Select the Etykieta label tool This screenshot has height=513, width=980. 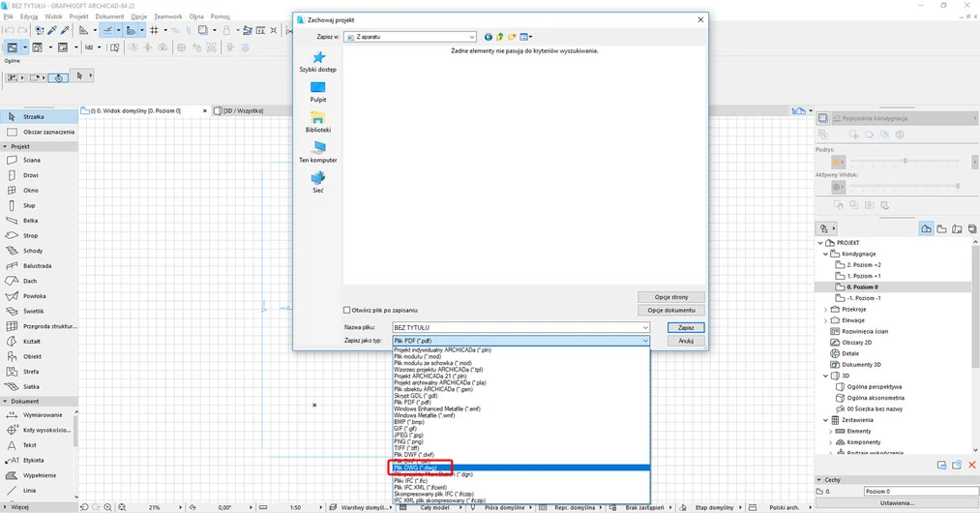(38, 460)
